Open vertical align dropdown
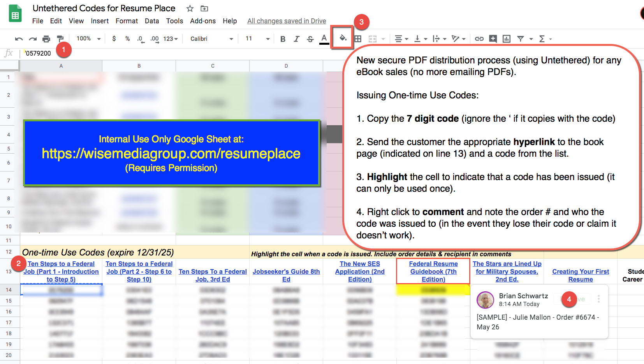644x364 pixels. (421, 39)
